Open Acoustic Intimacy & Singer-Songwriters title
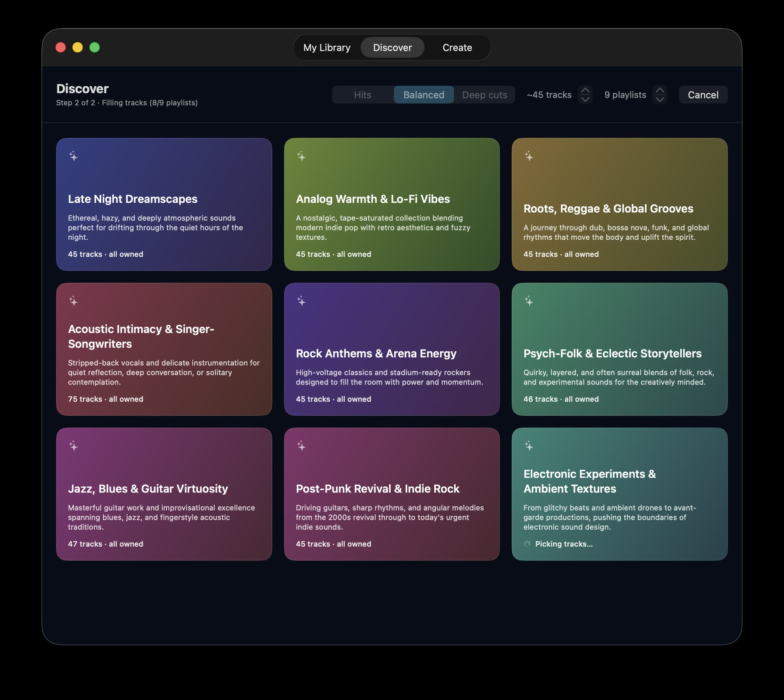This screenshot has height=700, width=784. (141, 336)
